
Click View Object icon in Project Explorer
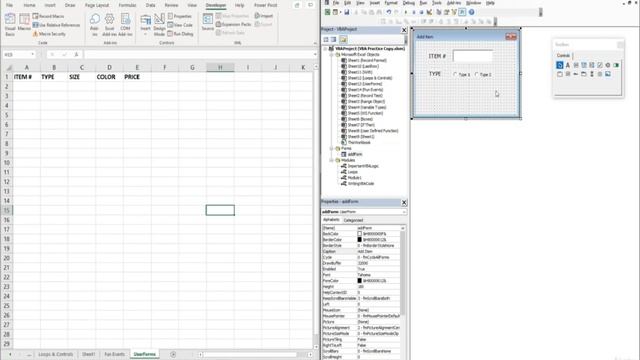[333, 40]
